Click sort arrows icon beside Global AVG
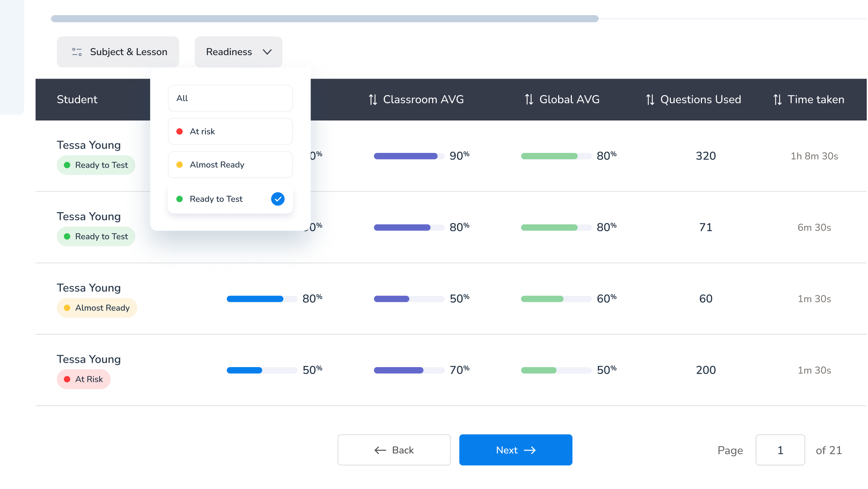 tap(529, 100)
